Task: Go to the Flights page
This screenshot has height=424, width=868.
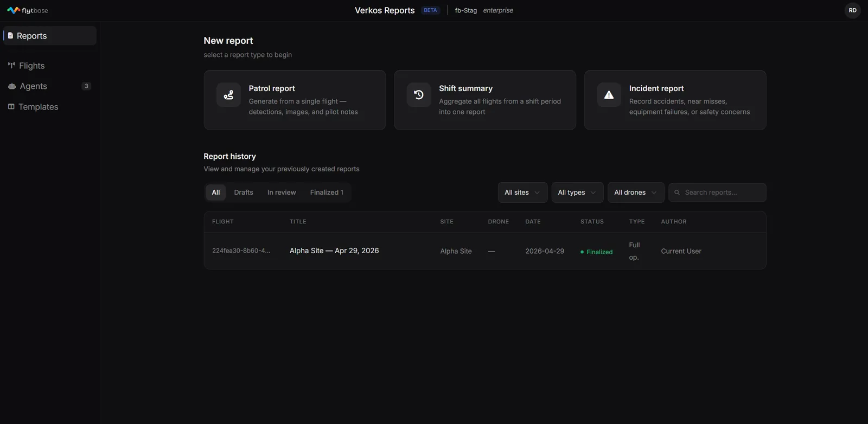Action: coord(49,66)
